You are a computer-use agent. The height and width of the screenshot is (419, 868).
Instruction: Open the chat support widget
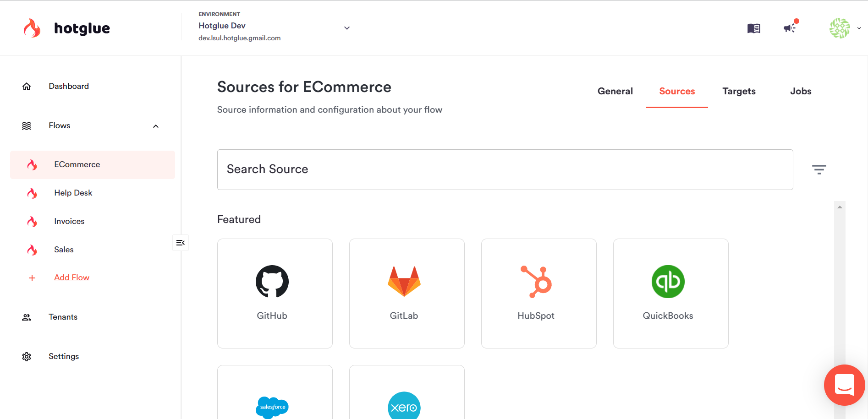point(844,385)
